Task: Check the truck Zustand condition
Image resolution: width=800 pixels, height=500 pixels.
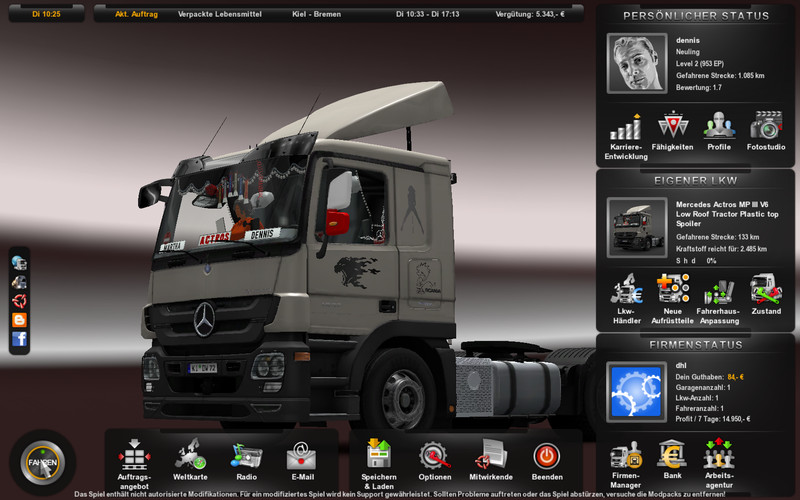Action: click(766, 294)
